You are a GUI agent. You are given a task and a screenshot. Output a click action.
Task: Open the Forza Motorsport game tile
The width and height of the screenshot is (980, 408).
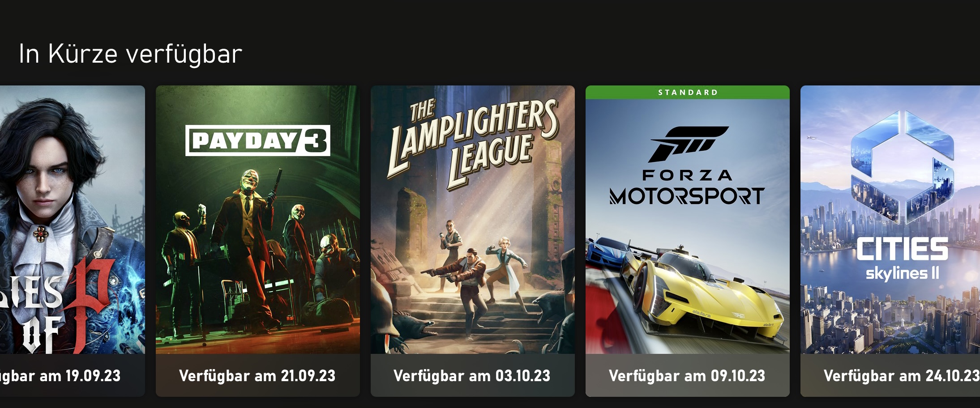point(687,241)
